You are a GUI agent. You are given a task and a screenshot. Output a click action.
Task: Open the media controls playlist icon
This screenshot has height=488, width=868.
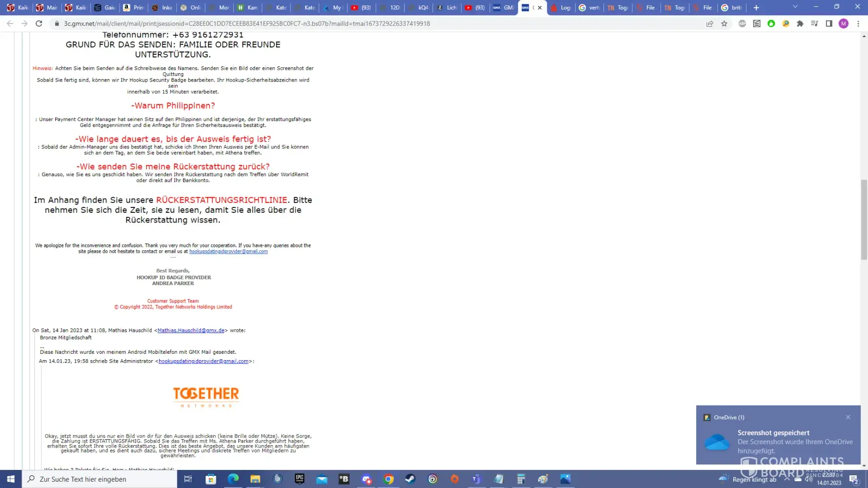click(x=814, y=23)
